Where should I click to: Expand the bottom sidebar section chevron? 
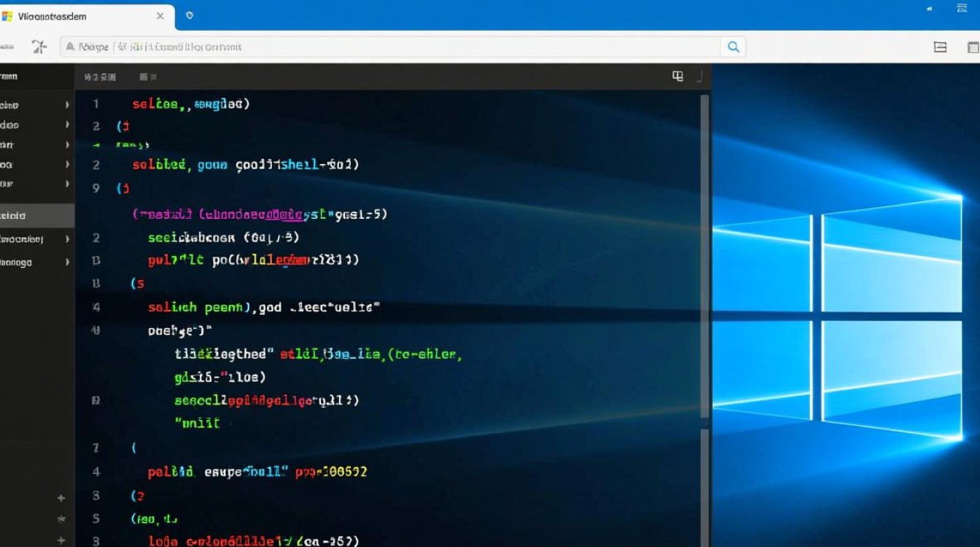coord(68,261)
